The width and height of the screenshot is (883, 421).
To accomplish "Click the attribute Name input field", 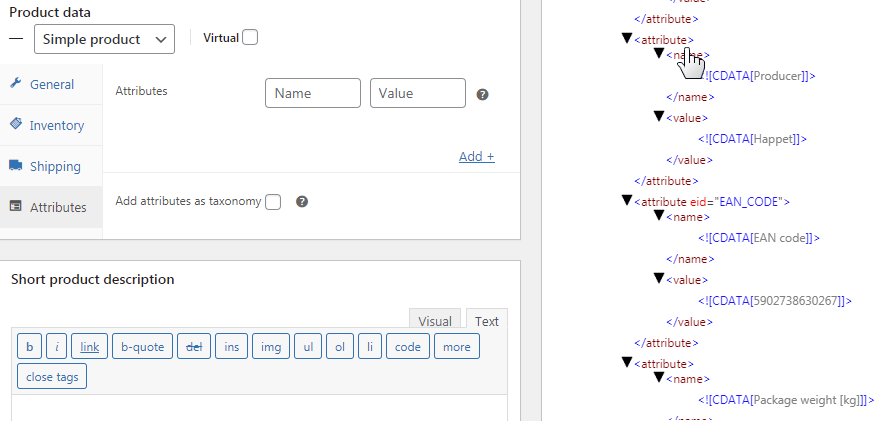I will [313, 93].
